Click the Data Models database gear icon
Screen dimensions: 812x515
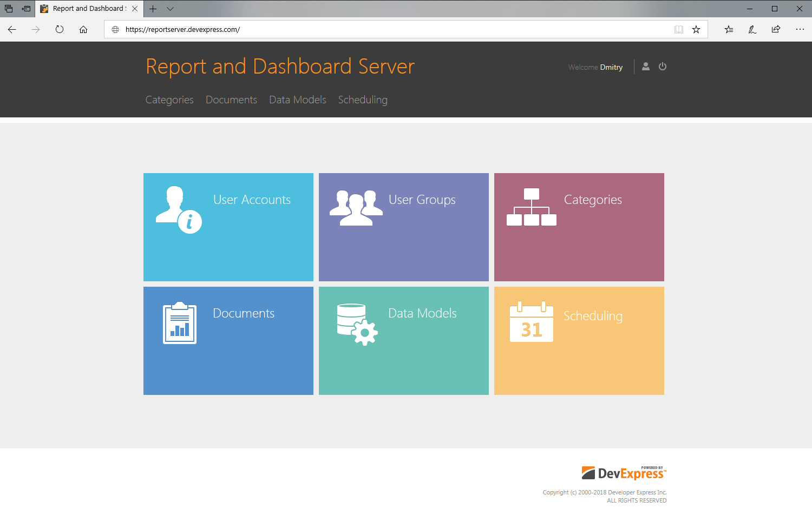tap(357, 324)
